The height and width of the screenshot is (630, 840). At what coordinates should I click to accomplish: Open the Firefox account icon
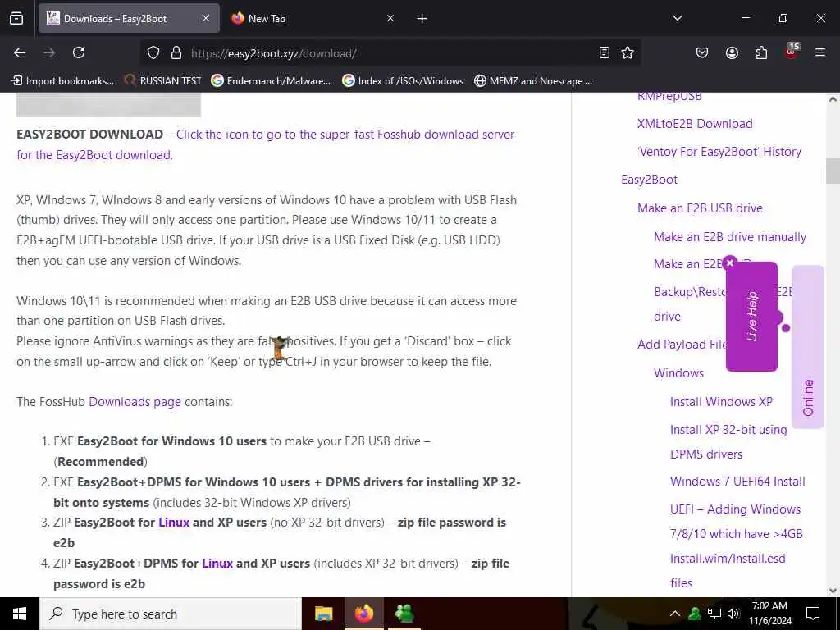tap(732, 52)
